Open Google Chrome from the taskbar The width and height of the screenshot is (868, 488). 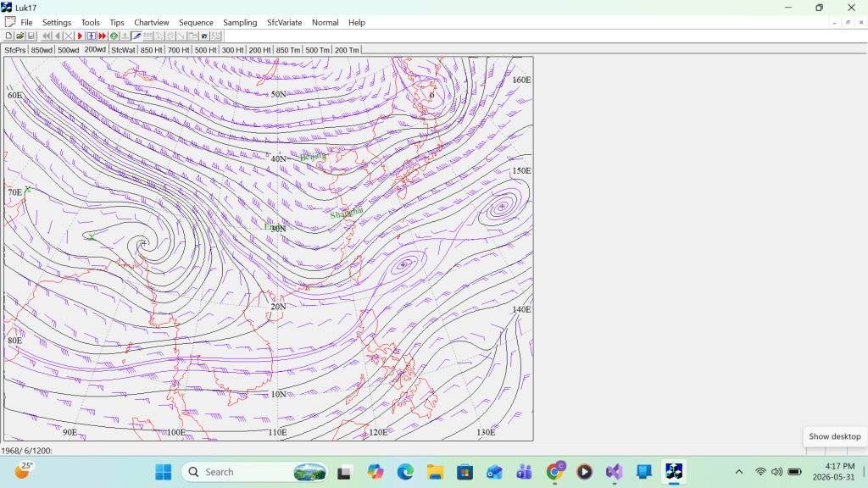(x=554, y=472)
